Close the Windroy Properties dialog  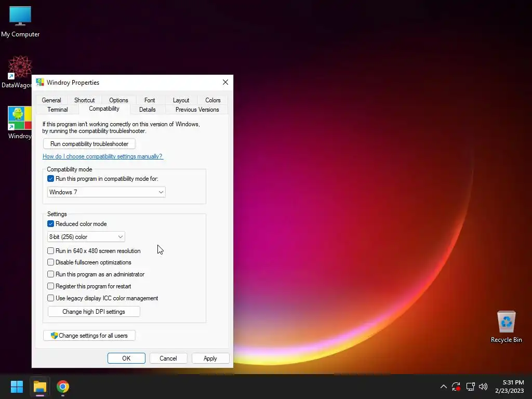[x=225, y=83]
